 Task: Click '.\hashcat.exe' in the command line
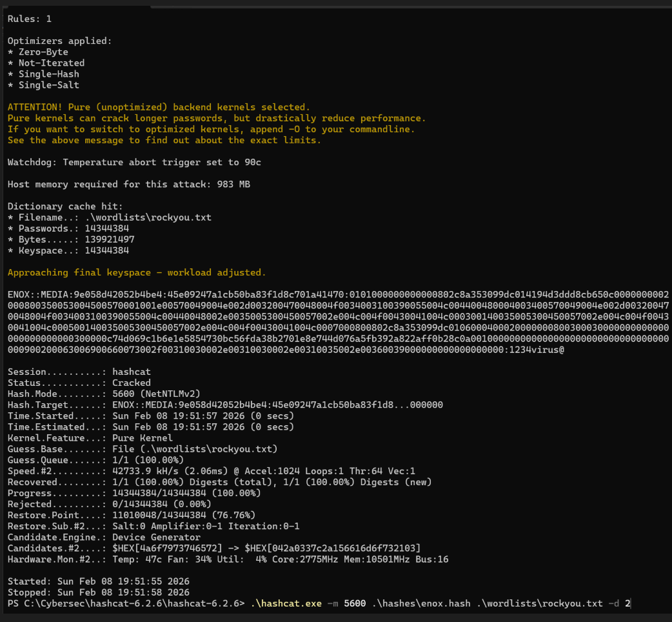point(286,603)
